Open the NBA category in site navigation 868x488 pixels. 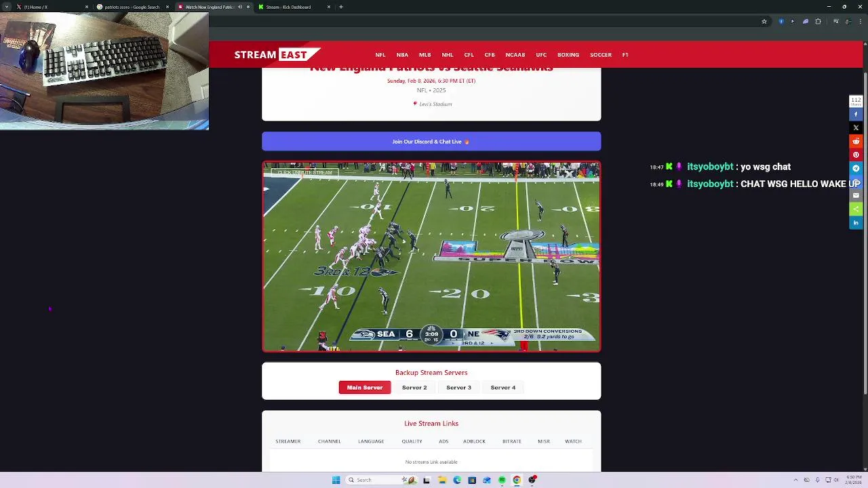[x=402, y=55]
